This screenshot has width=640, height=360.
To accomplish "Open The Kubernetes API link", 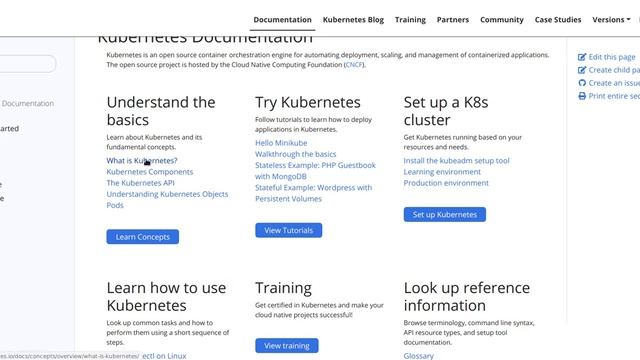I will 140,183.
